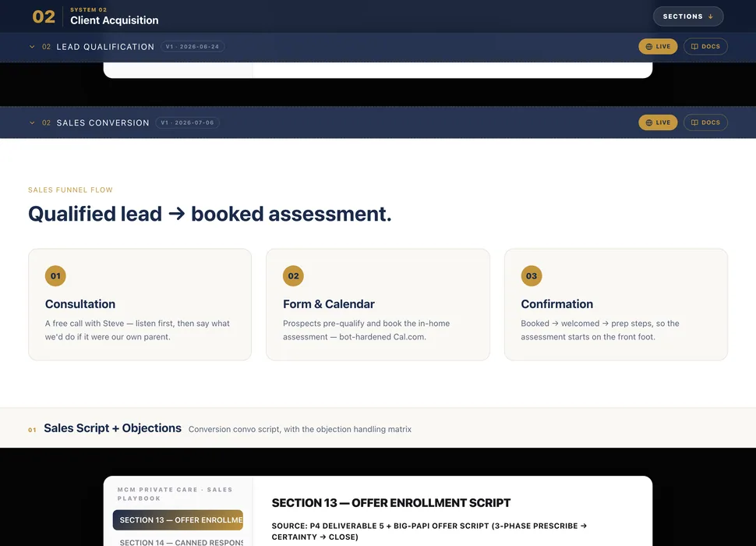Click the SALES CONVERSION section title
Screen dimensions: 756x546
pos(103,123)
